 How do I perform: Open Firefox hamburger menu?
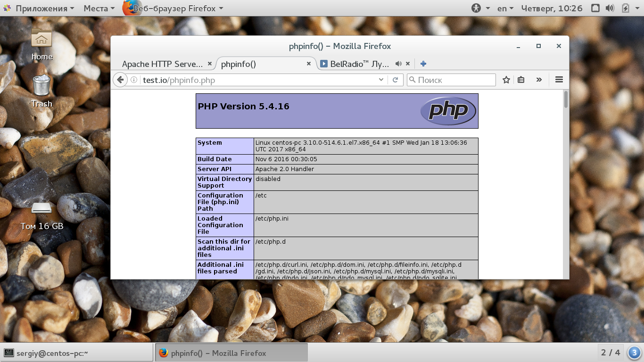click(559, 80)
